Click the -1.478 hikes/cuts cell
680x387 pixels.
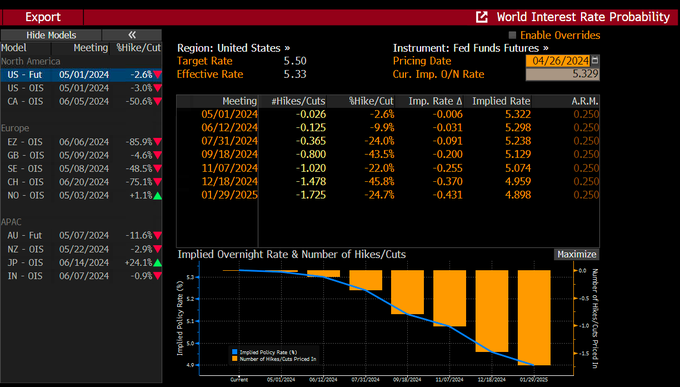tap(311, 182)
